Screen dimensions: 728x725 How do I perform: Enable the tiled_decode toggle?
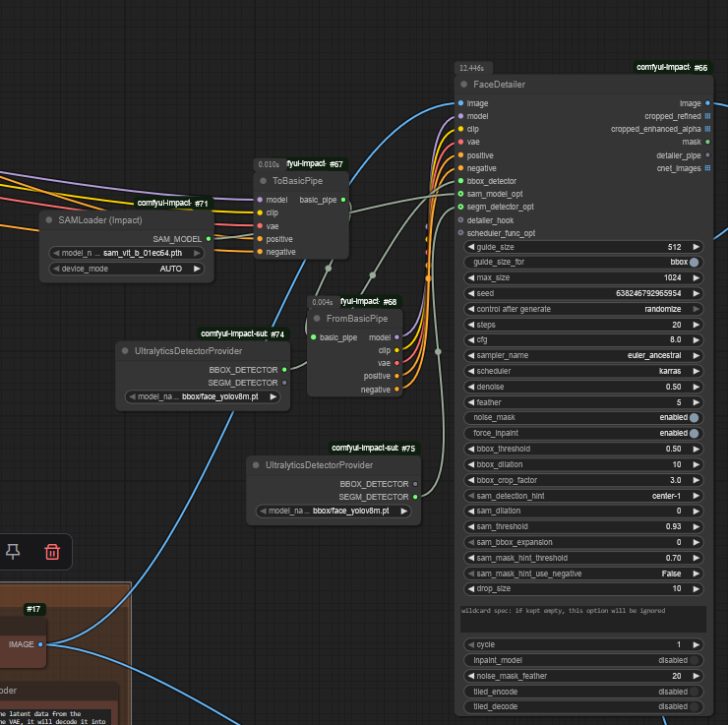pyautogui.click(x=694, y=706)
